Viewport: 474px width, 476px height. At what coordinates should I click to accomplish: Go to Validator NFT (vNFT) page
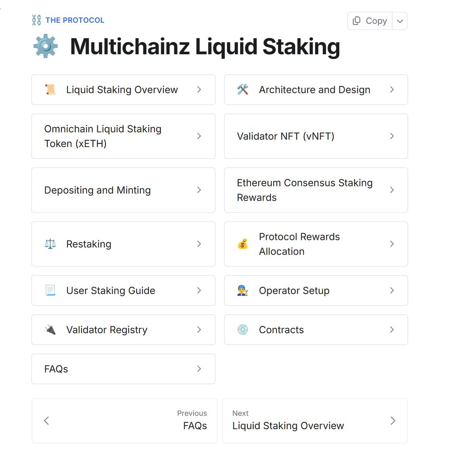click(316, 136)
